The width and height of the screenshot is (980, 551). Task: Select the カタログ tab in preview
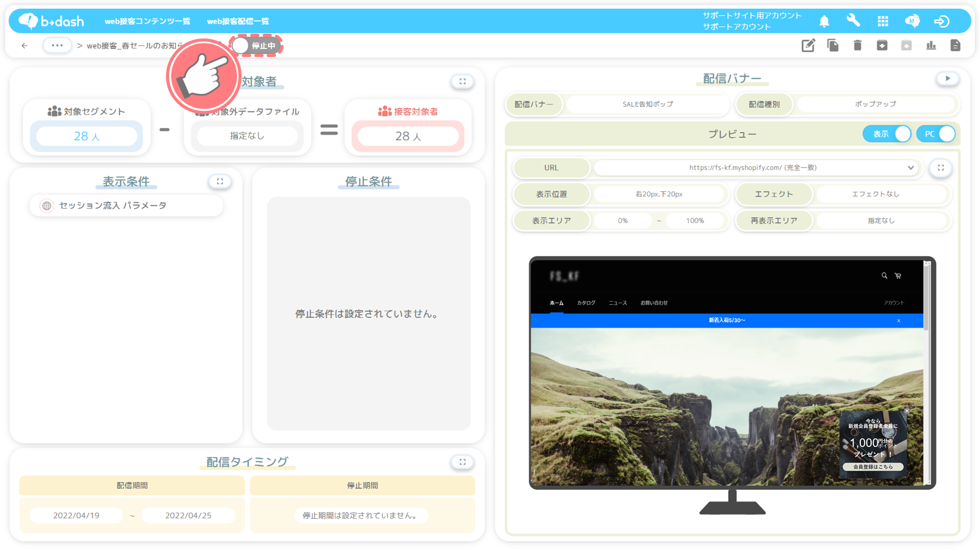click(x=586, y=303)
